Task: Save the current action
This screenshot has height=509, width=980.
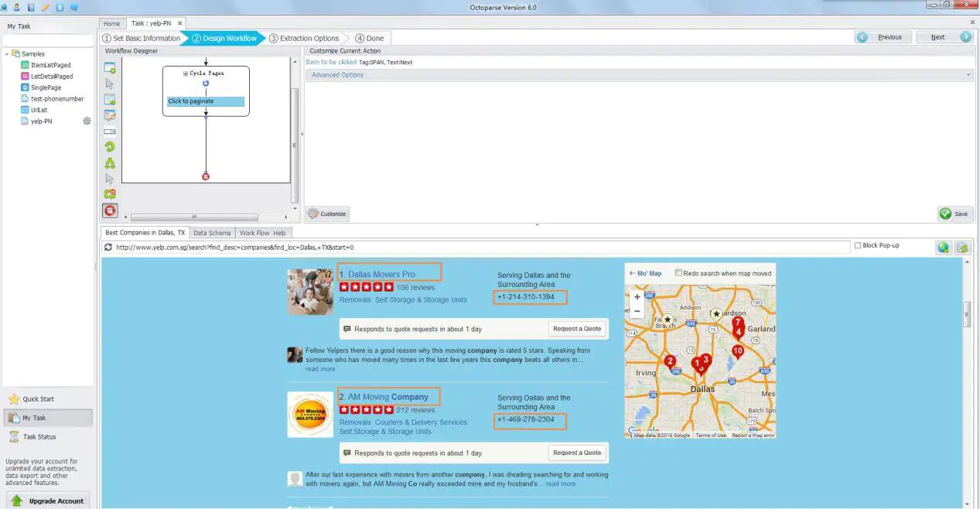Action: pyautogui.click(x=954, y=214)
